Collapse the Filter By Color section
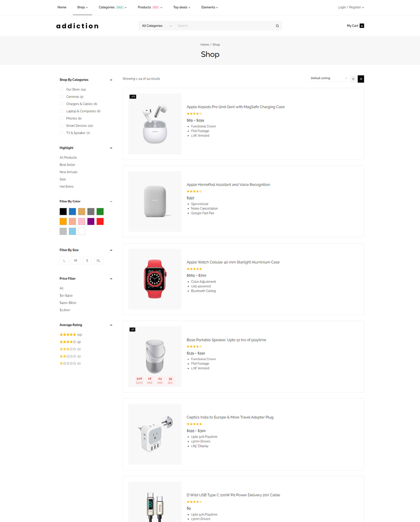Screen dimensions: 420x522 tap(111, 201)
